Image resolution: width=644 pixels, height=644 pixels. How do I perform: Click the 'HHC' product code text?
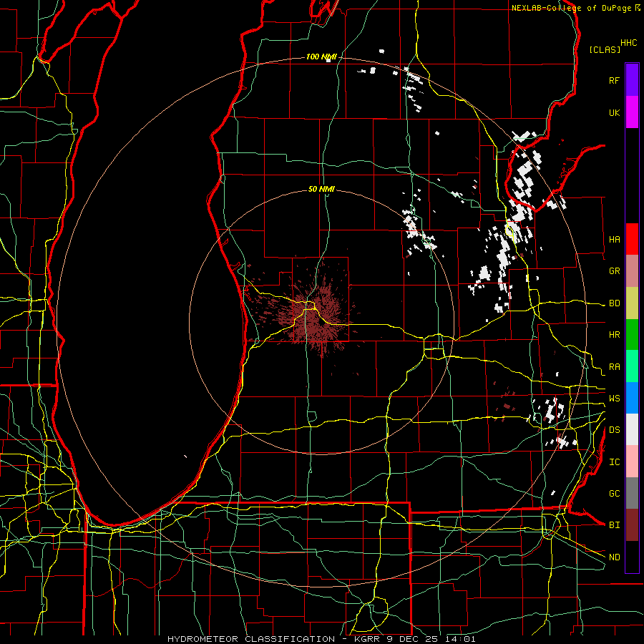click(629, 43)
